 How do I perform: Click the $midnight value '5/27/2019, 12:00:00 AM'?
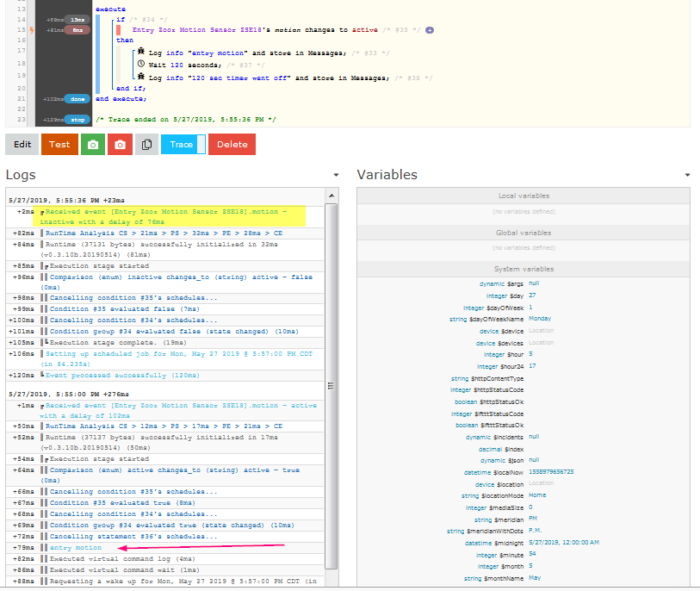[564, 542]
